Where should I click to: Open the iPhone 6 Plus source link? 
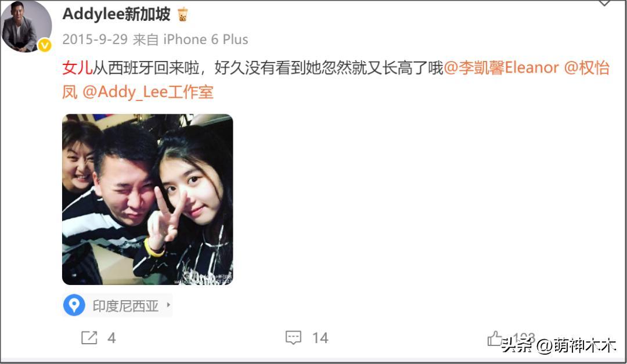(x=206, y=39)
